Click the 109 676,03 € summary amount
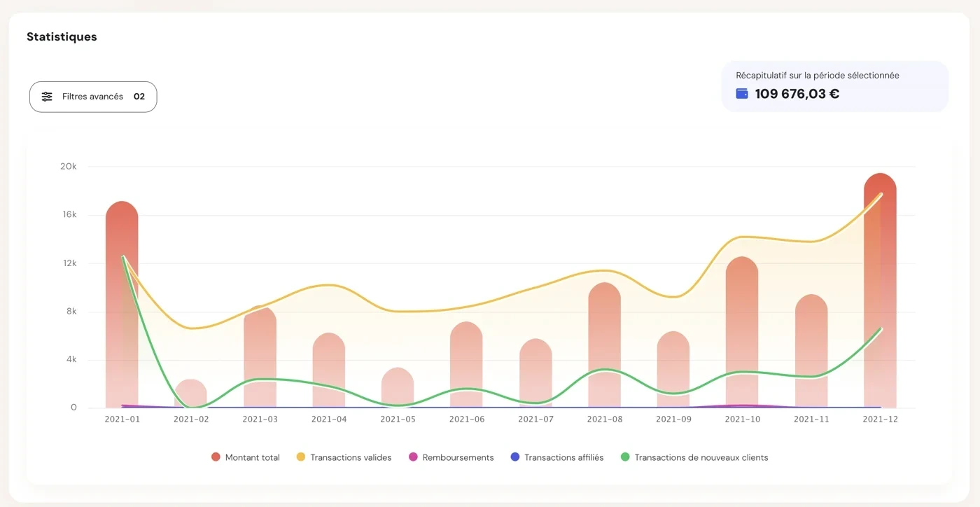Viewport: 980px width, 507px height. (x=797, y=94)
